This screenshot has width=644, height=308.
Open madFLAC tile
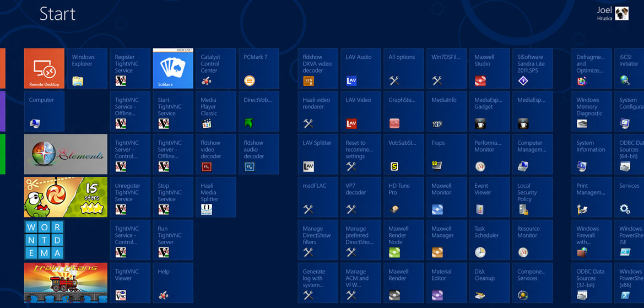[318, 197]
